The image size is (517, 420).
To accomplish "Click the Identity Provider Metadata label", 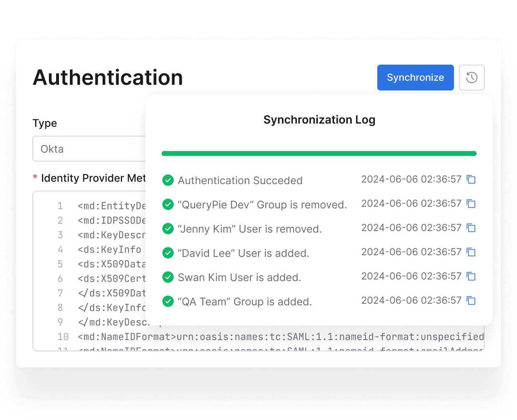I will tap(93, 178).
